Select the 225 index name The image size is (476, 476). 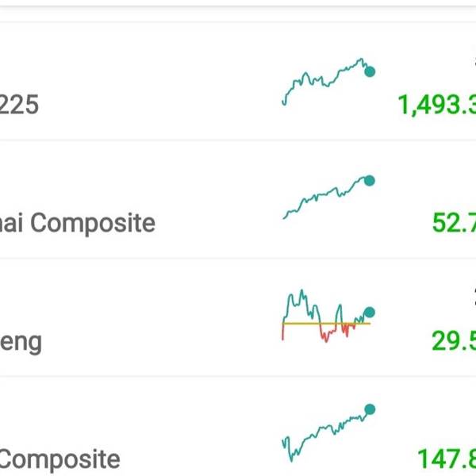click(19, 105)
